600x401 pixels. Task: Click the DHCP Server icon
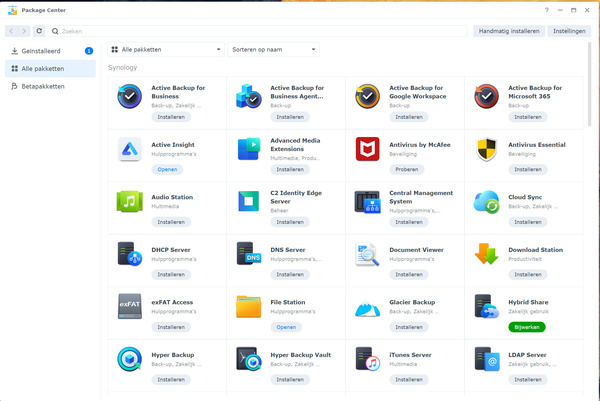pyautogui.click(x=130, y=254)
